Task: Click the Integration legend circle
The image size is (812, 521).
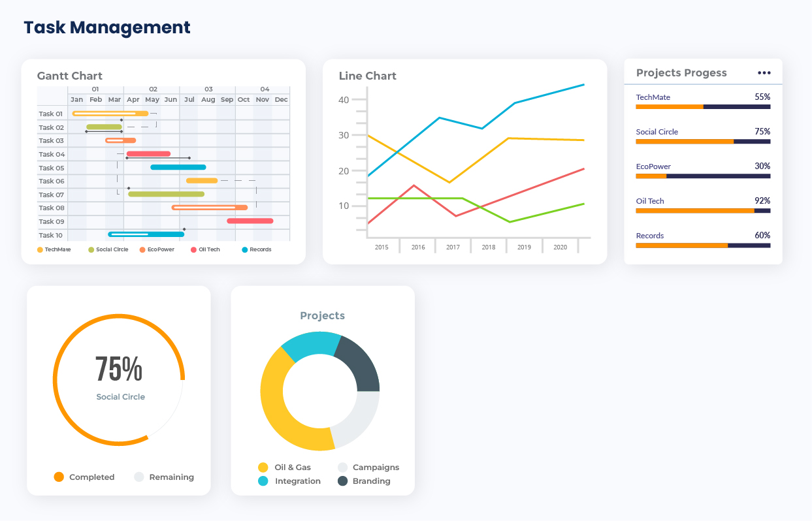Action: pyautogui.click(x=263, y=481)
